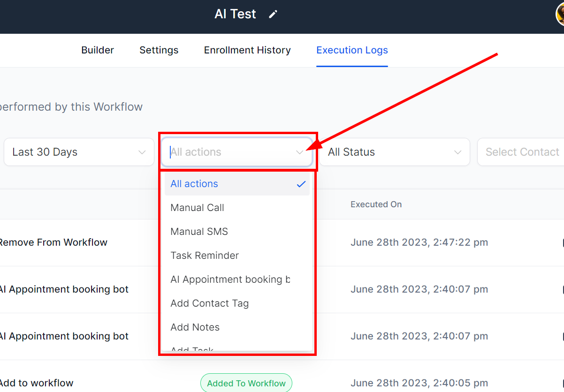Pick Manual SMS in the actions dropdown
This screenshot has width=564, height=392.
199,232
